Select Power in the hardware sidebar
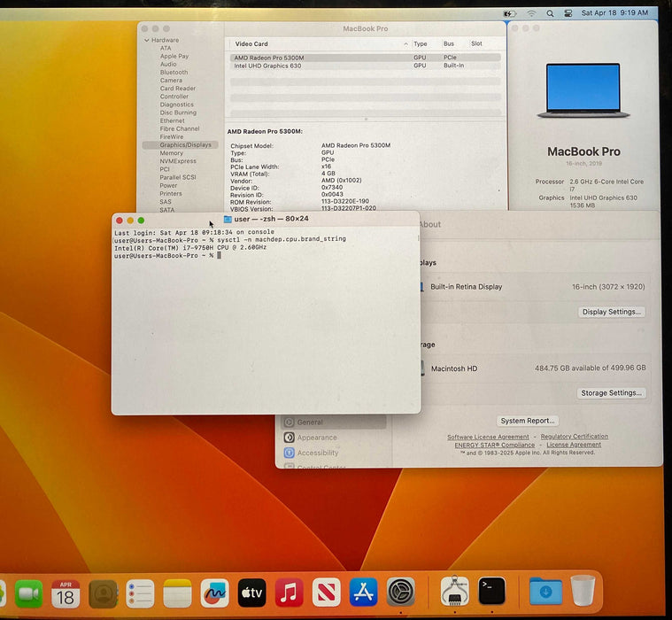The height and width of the screenshot is (620, 672). click(168, 186)
